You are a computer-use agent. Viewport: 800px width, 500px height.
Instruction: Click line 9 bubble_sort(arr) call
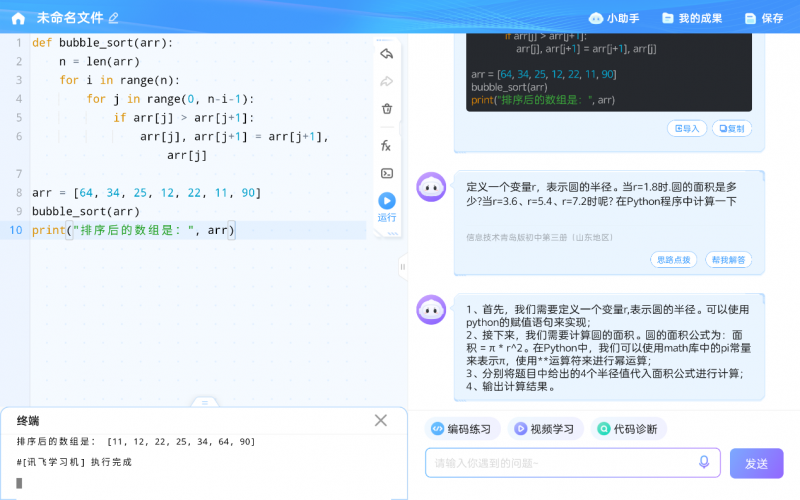(x=86, y=211)
